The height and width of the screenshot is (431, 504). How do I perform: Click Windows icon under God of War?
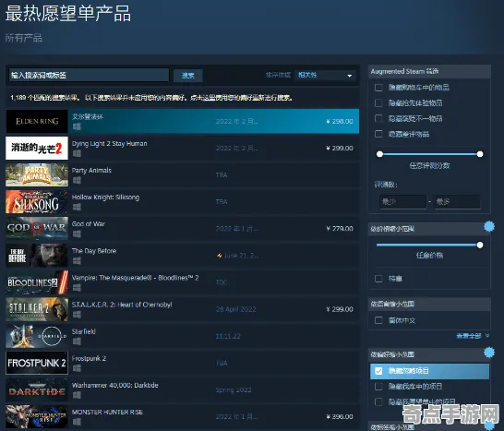[x=77, y=234]
